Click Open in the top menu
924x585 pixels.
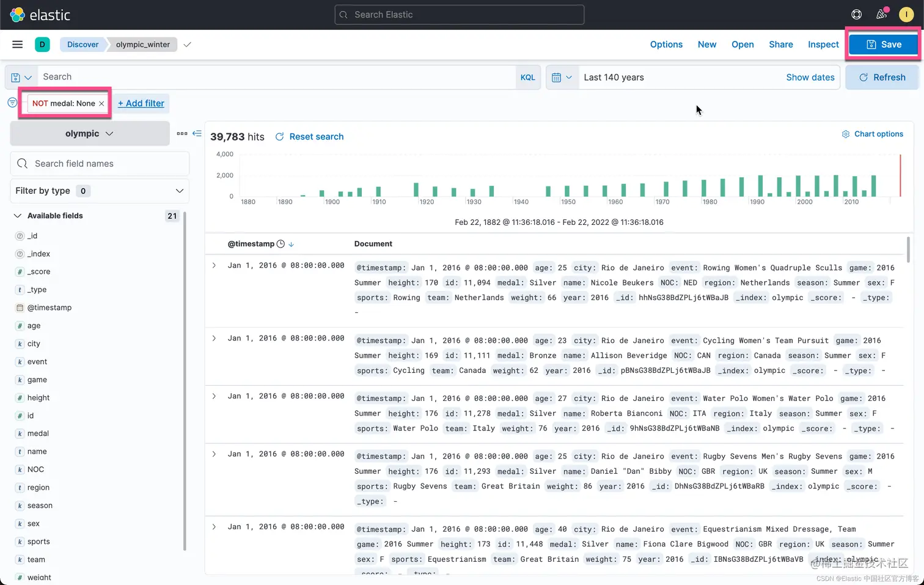[x=743, y=45]
